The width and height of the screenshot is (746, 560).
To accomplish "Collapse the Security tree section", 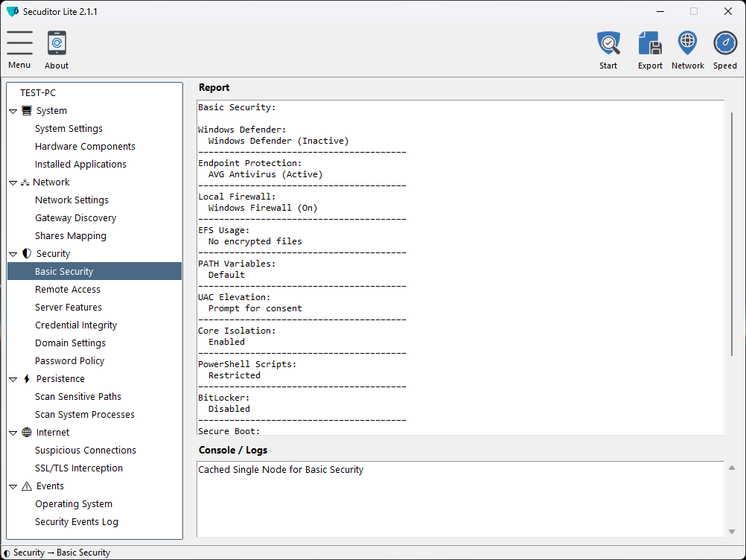I will [x=13, y=254].
